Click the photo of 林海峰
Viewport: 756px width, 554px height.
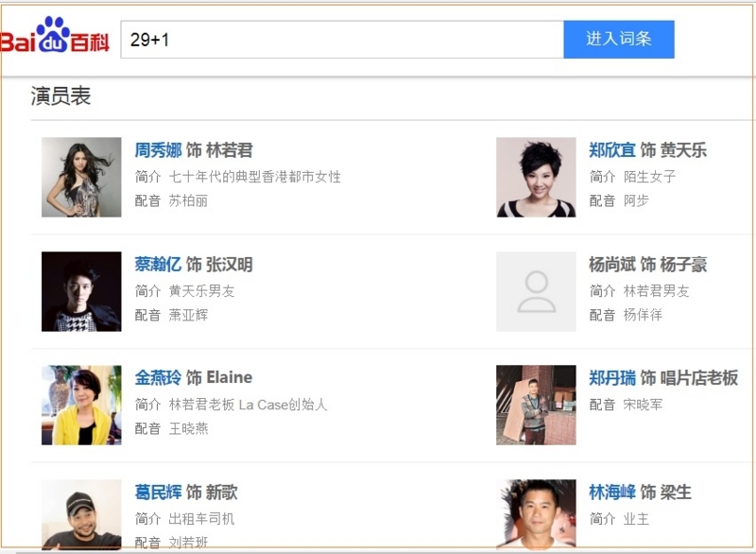pos(536,514)
